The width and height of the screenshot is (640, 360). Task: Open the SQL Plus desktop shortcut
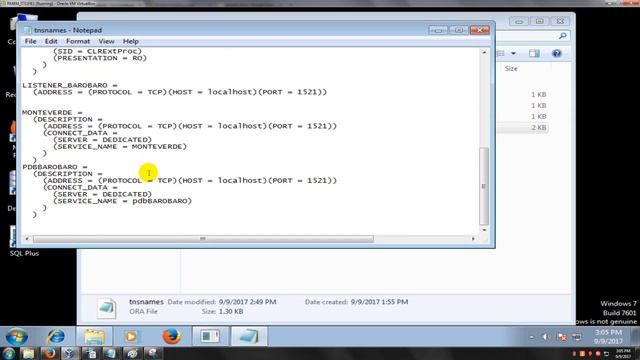click(23, 241)
